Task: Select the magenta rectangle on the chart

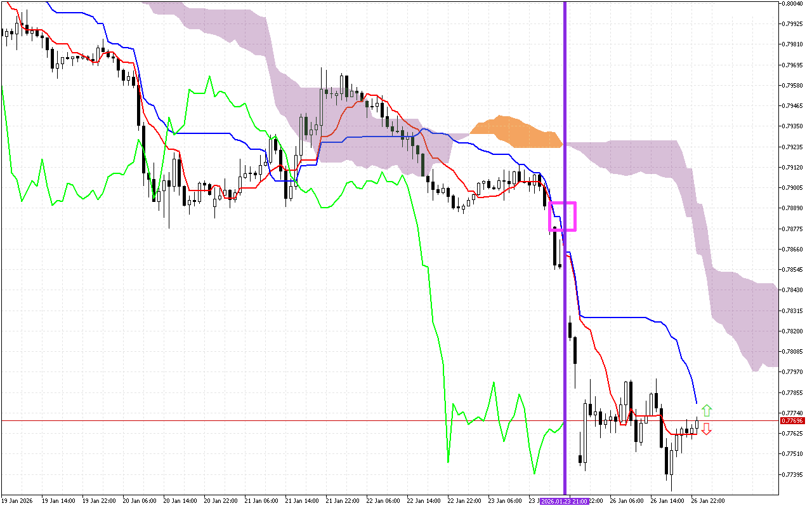Action: [562, 204]
